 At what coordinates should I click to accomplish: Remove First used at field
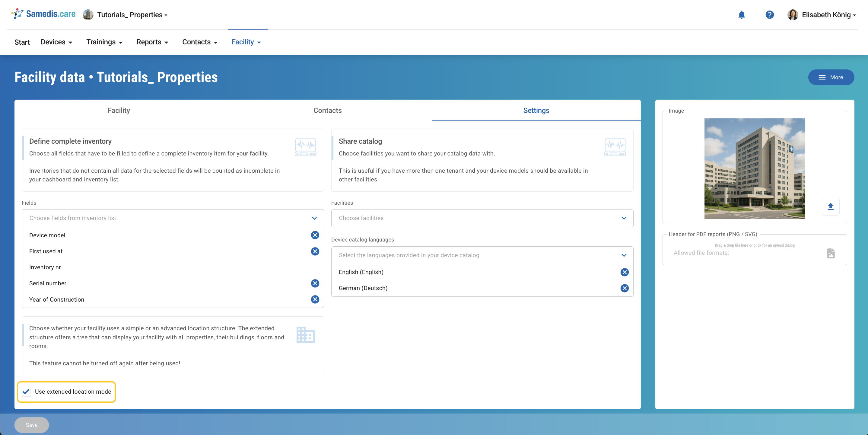pyautogui.click(x=315, y=251)
